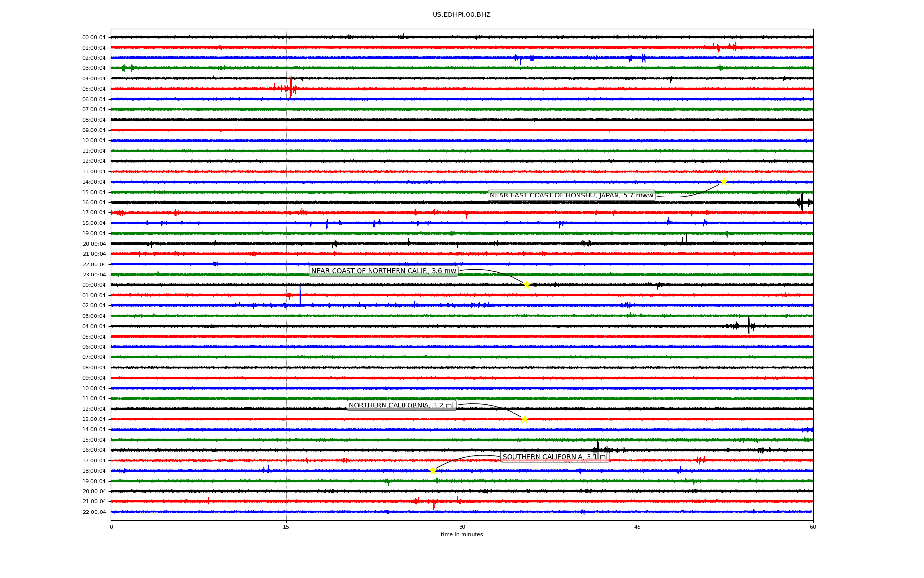924x578 pixels.
Task: Click the first 00:00:04 time label at top
Action: (94, 37)
